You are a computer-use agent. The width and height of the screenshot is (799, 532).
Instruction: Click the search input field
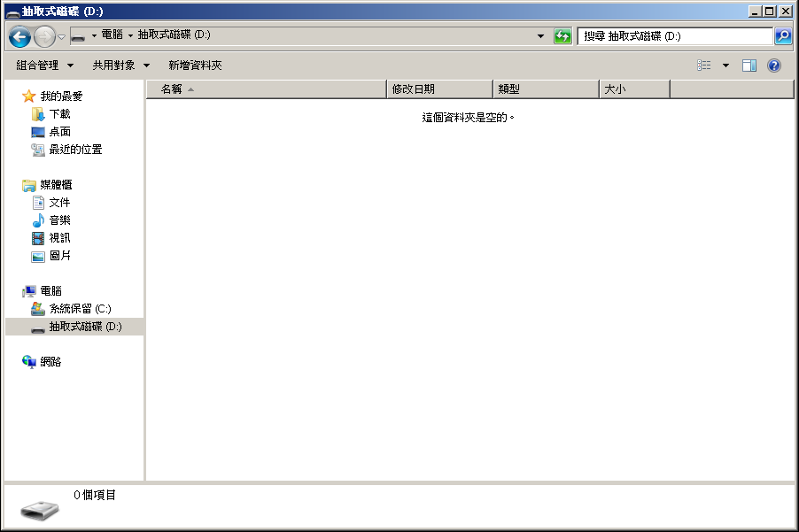pos(675,36)
